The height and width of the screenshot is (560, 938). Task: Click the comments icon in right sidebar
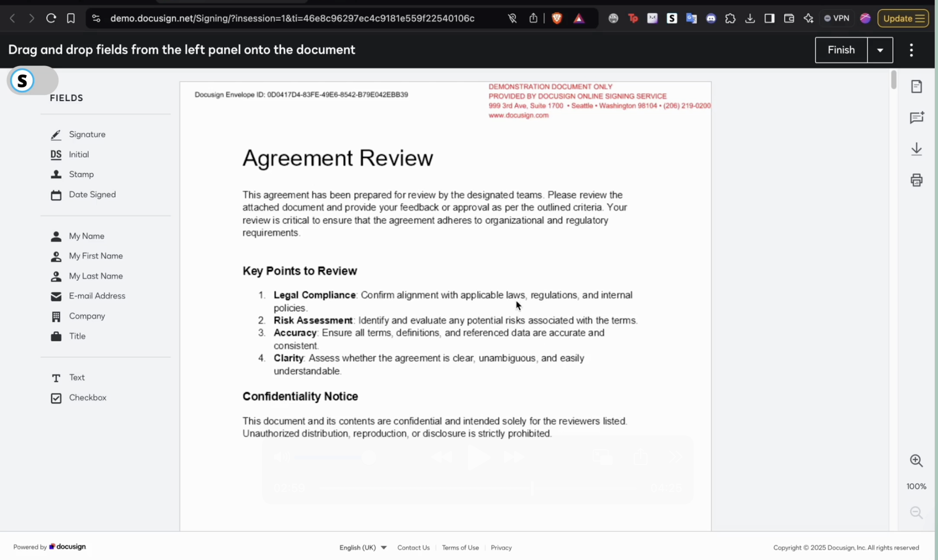(x=916, y=118)
